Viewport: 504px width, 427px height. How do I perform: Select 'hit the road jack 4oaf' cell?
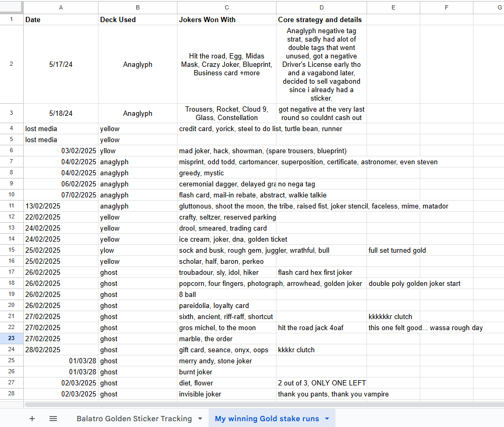(x=321, y=327)
